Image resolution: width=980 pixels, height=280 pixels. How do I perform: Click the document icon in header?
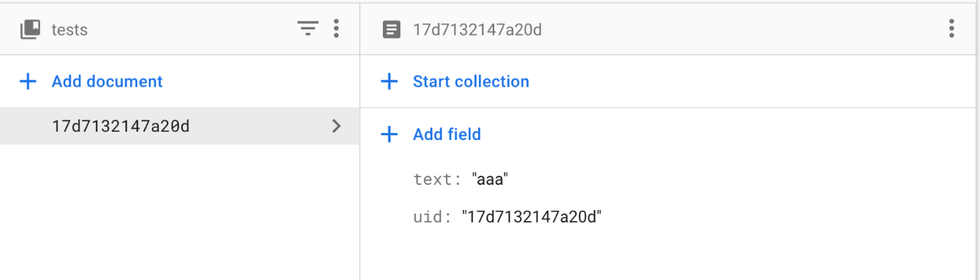(x=392, y=29)
